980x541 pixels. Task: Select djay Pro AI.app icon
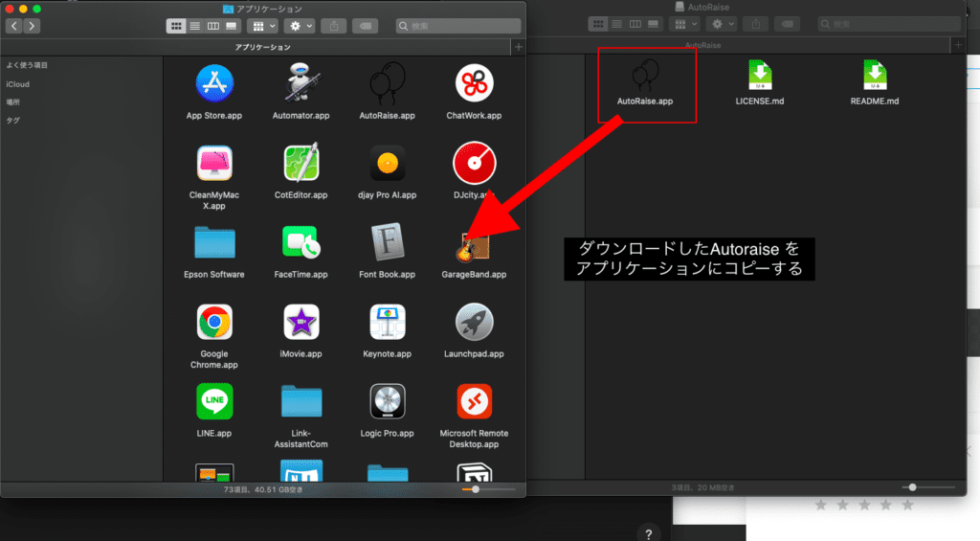click(388, 163)
